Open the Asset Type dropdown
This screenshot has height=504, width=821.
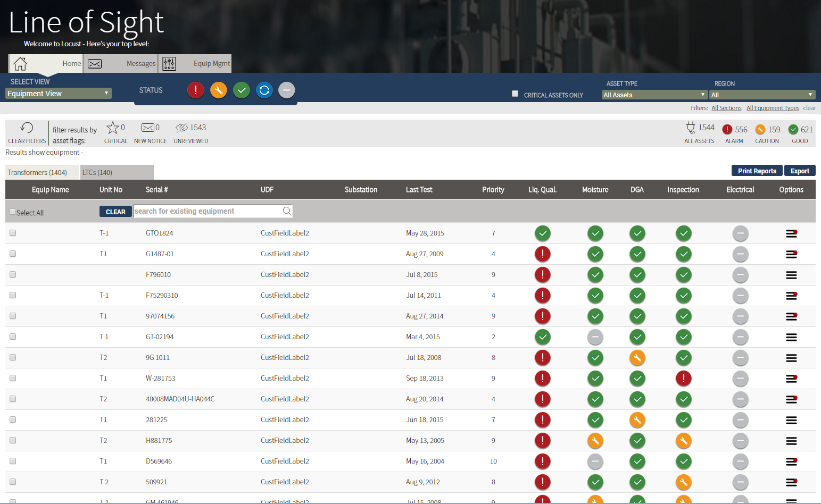click(x=653, y=95)
